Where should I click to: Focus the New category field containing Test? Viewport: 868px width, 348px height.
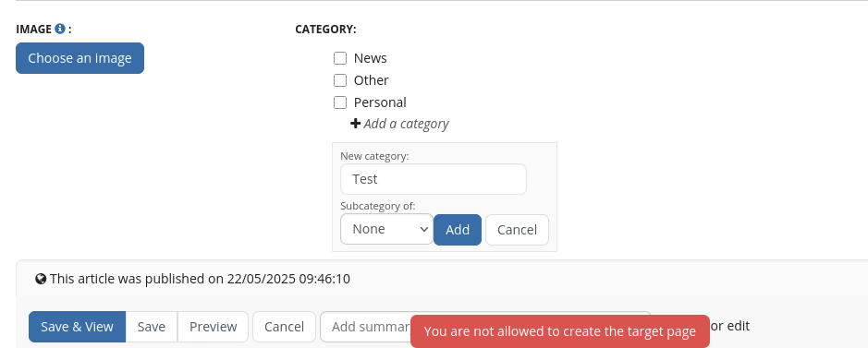[434, 179]
